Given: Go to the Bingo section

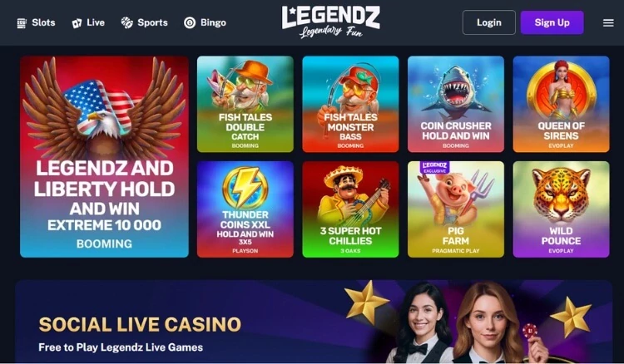Looking at the screenshot, I should (x=206, y=22).
